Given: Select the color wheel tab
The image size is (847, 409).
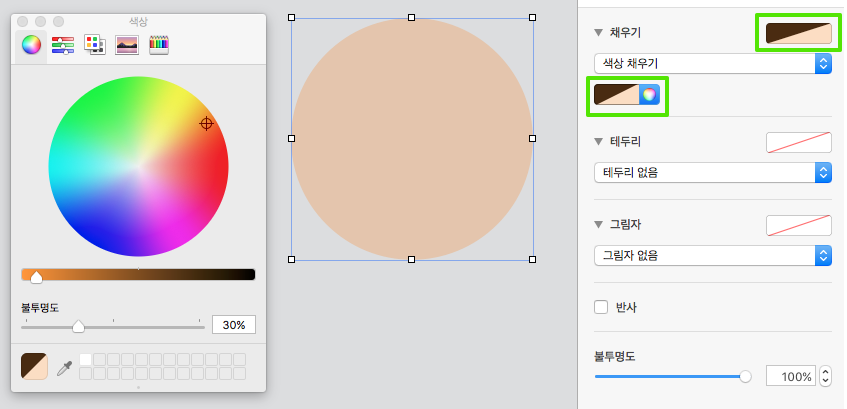Looking at the screenshot, I should [31, 45].
